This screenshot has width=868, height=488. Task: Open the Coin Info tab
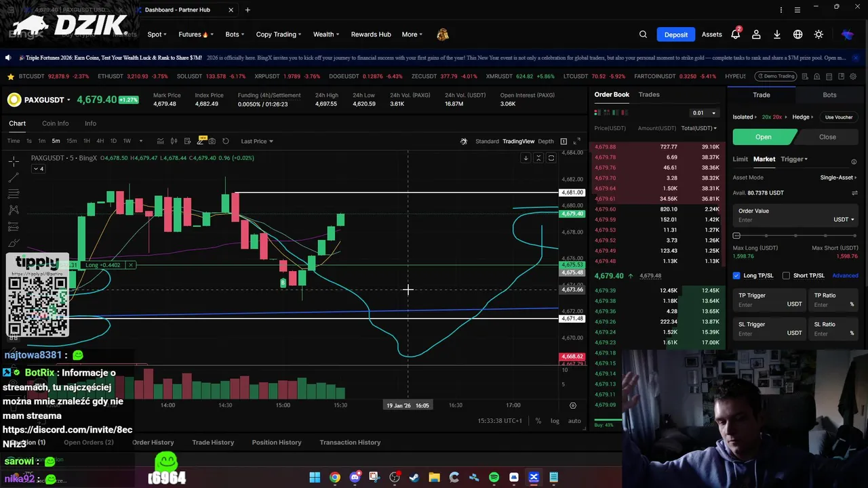coord(55,123)
